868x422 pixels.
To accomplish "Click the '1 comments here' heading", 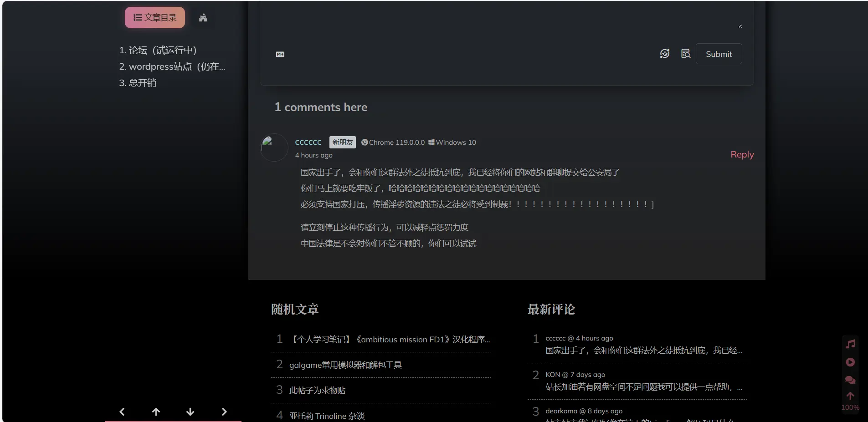I will pyautogui.click(x=321, y=107).
